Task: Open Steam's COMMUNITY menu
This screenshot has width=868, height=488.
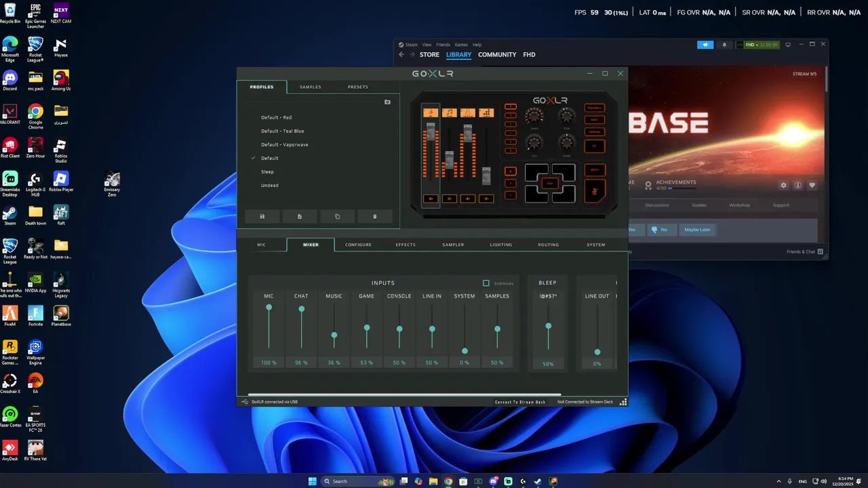Action: [497, 55]
